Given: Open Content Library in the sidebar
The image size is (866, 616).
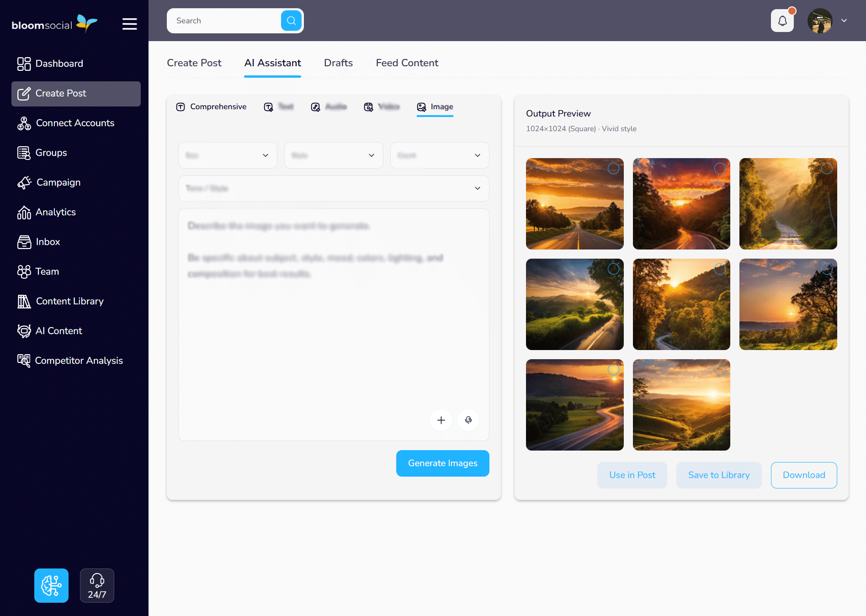Looking at the screenshot, I should (x=76, y=301).
